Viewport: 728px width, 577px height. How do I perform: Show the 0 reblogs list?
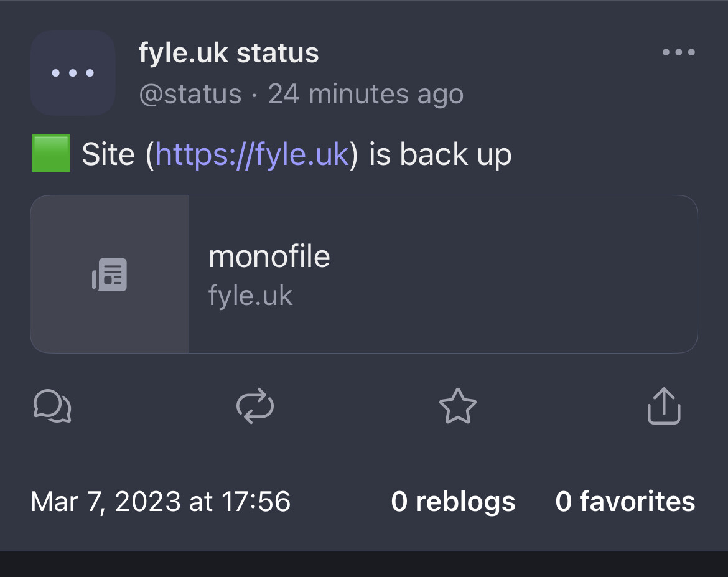(x=453, y=502)
